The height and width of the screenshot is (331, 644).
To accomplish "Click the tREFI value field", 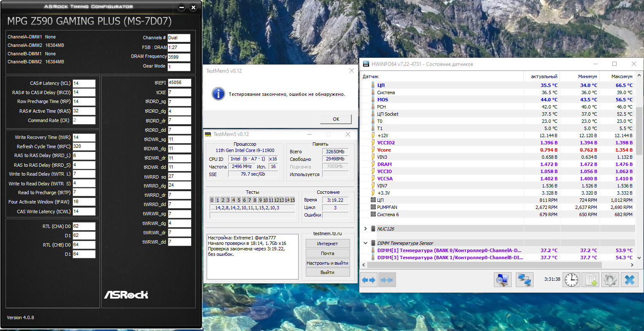I will (x=179, y=83).
